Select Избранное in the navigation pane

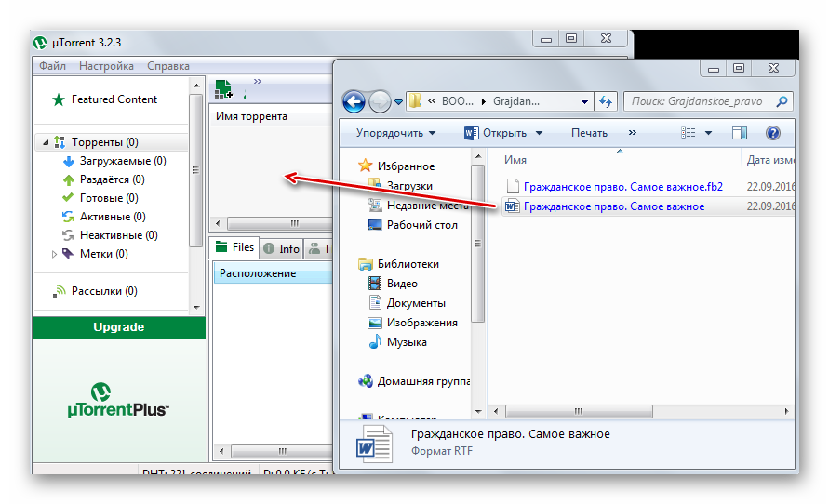(x=396, y=166)
